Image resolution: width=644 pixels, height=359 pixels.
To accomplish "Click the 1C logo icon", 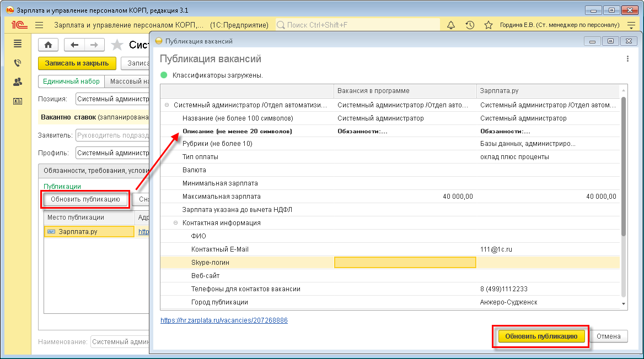I will 19,25.
